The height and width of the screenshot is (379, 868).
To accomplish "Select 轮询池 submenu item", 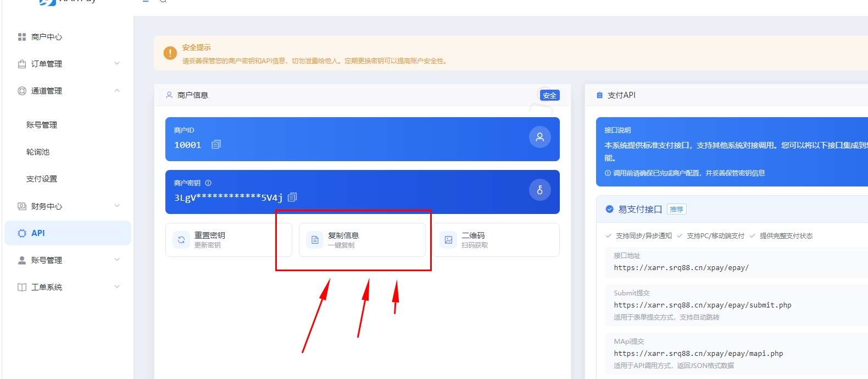I will (38, 152).
